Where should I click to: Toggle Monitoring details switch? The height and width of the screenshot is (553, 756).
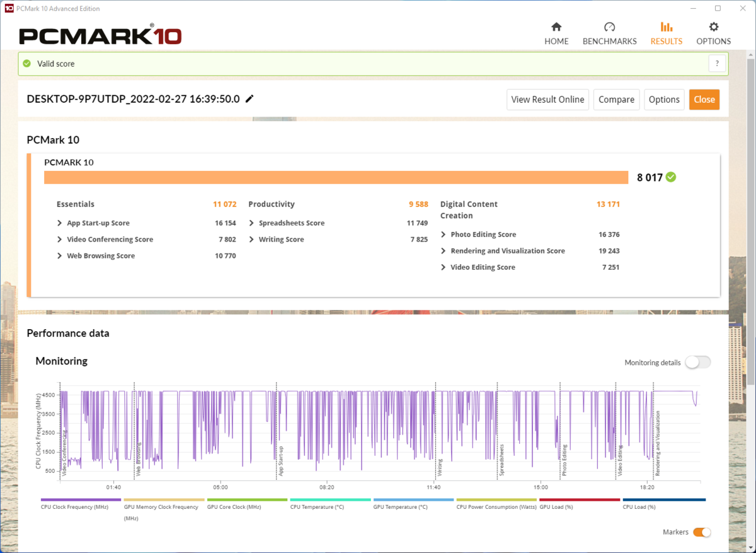(x=698, y=362)
